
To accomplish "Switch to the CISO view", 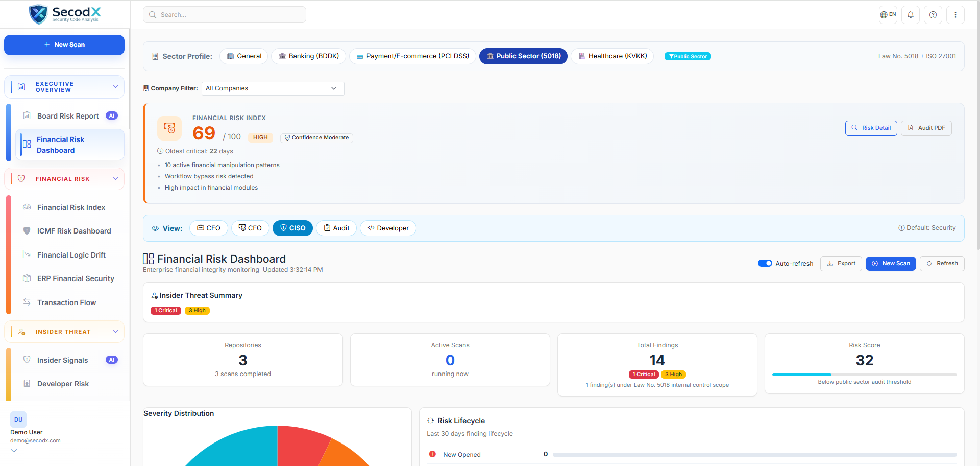I will 292,228.
